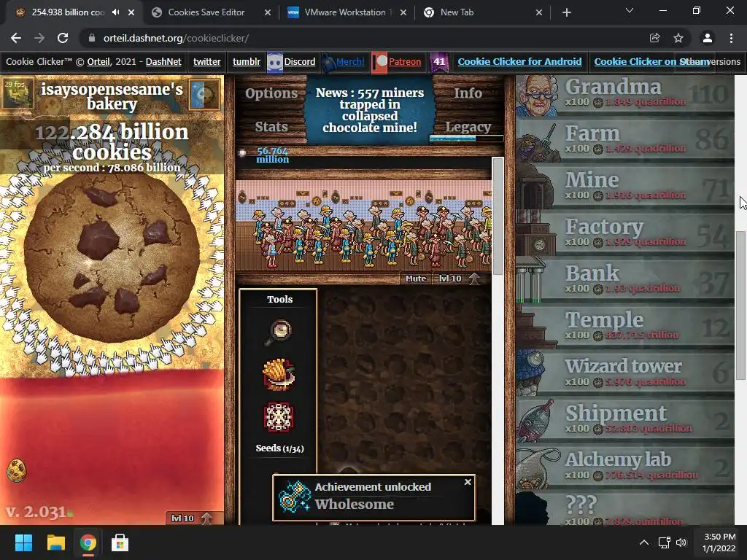Viewport: 747px width, 560px height.
Task: Open the Legacy ascend menu
Action: click(468, 127)
